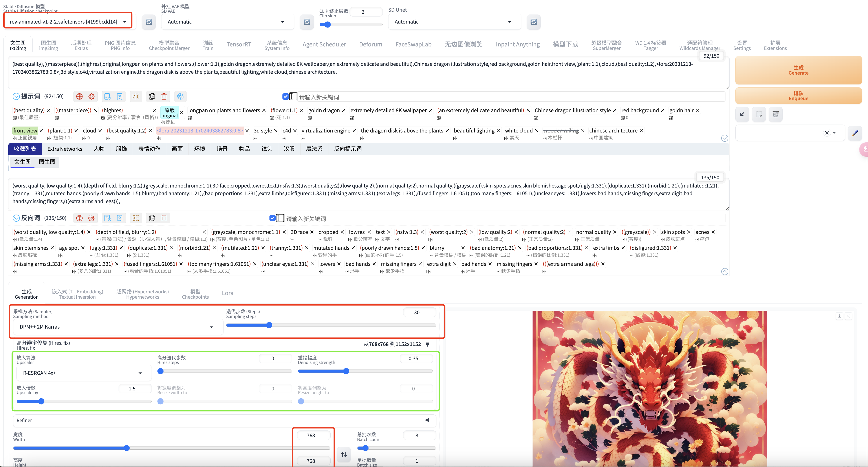Open Checkpoint Merger tab
The height and width of the screenshot is (467, 868).
pos(169,45)
